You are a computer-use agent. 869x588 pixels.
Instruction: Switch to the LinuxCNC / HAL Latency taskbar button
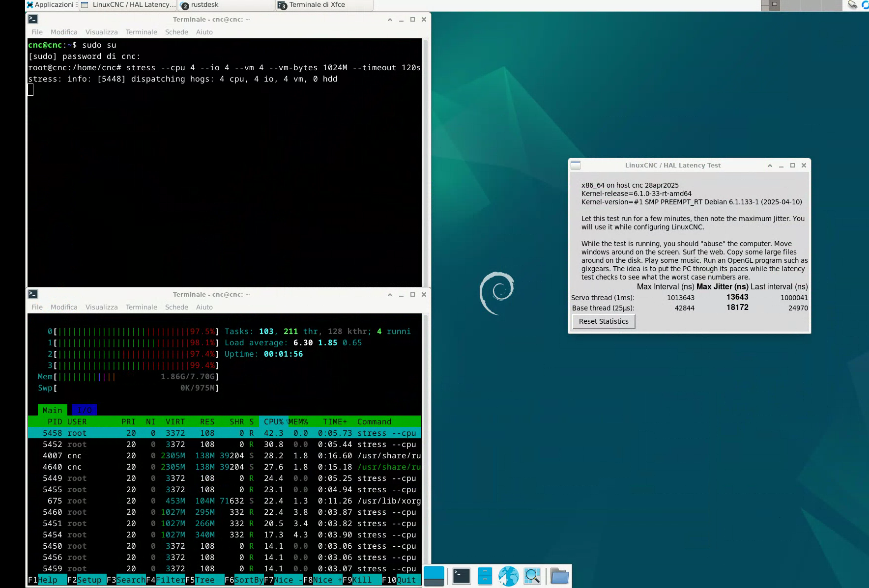tap(128, 5)
